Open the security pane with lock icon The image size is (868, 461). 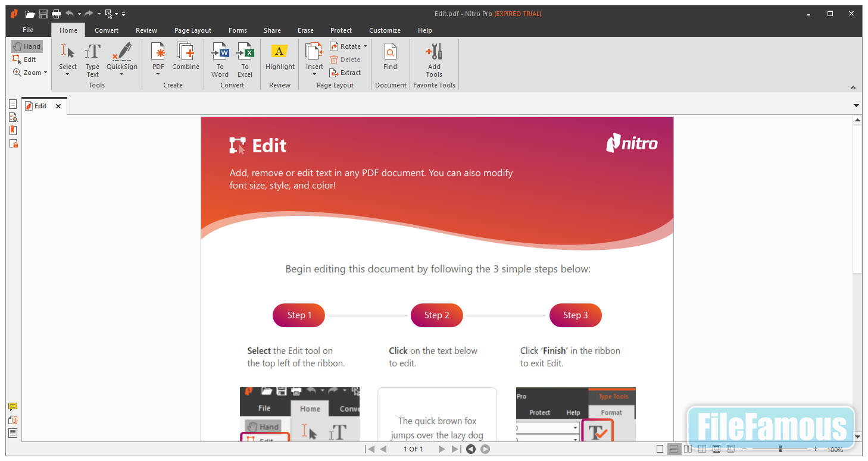tap(13, 143)
